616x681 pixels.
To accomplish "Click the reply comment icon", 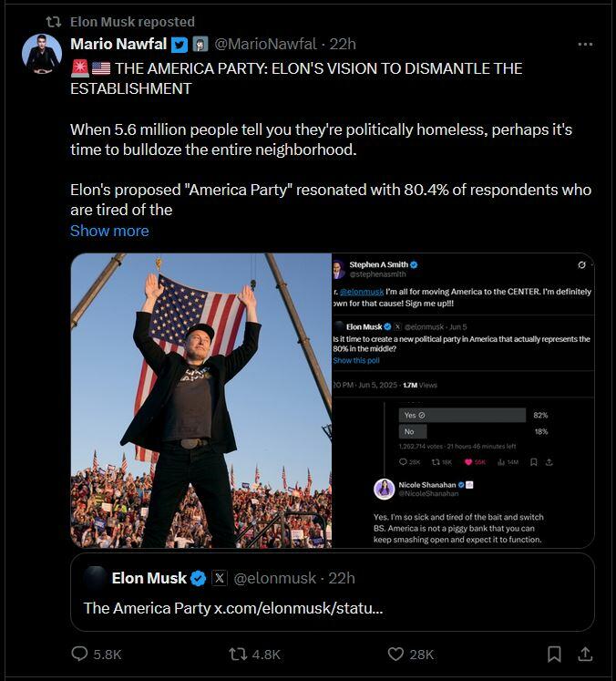I will point(80,654).
